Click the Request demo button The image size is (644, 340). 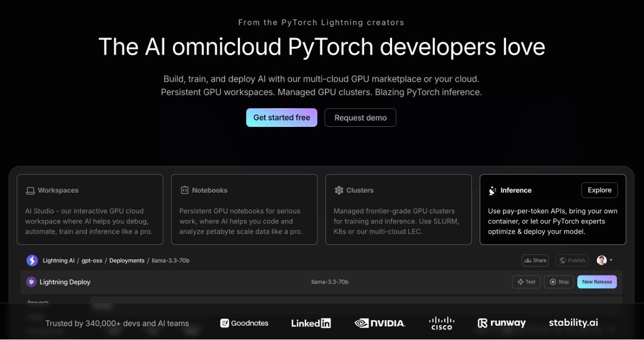tap(360, 118)
